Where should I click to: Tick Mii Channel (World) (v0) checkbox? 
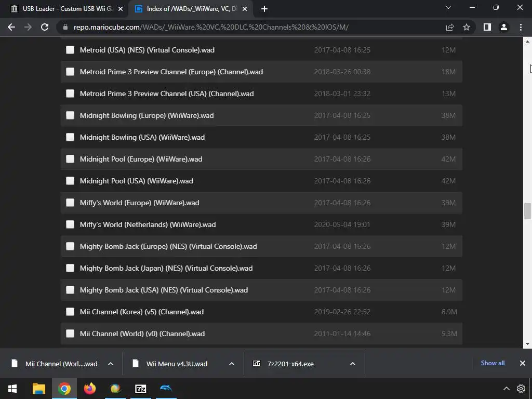pos(70,334)
